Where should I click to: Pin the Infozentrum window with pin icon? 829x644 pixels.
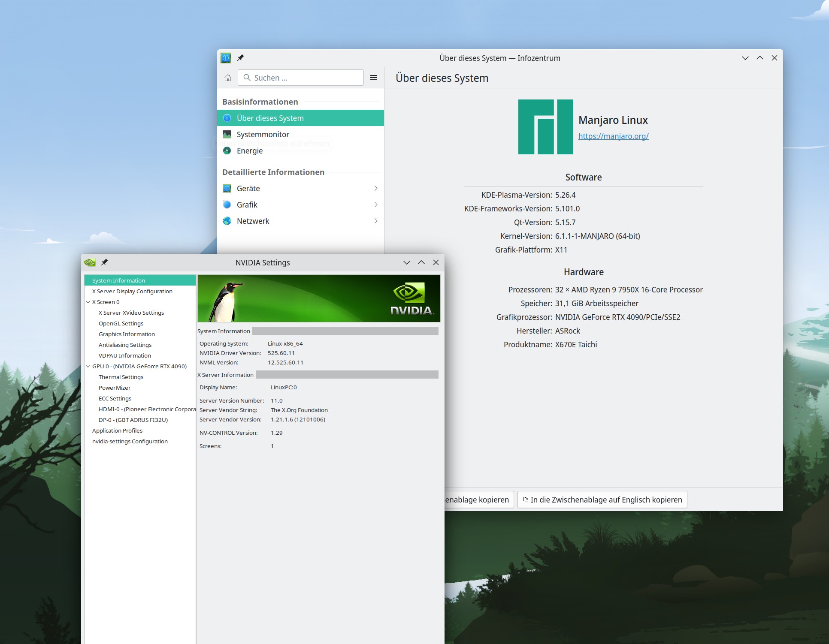pos(240,58)
